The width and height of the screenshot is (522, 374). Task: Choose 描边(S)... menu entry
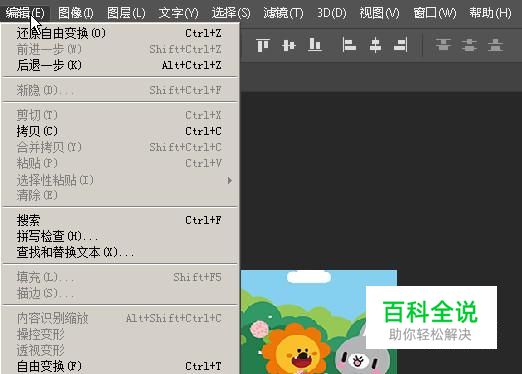[x=120, y=293]
